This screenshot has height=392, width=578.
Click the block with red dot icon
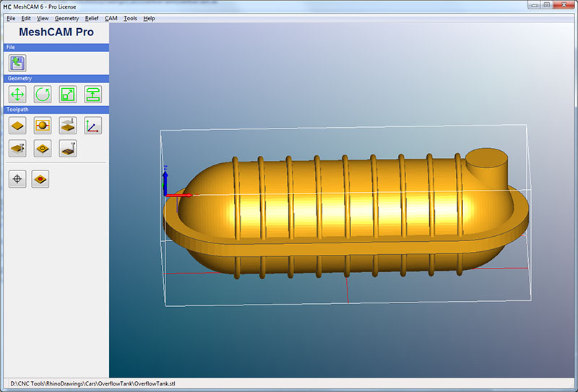click(x=40, y=179)
